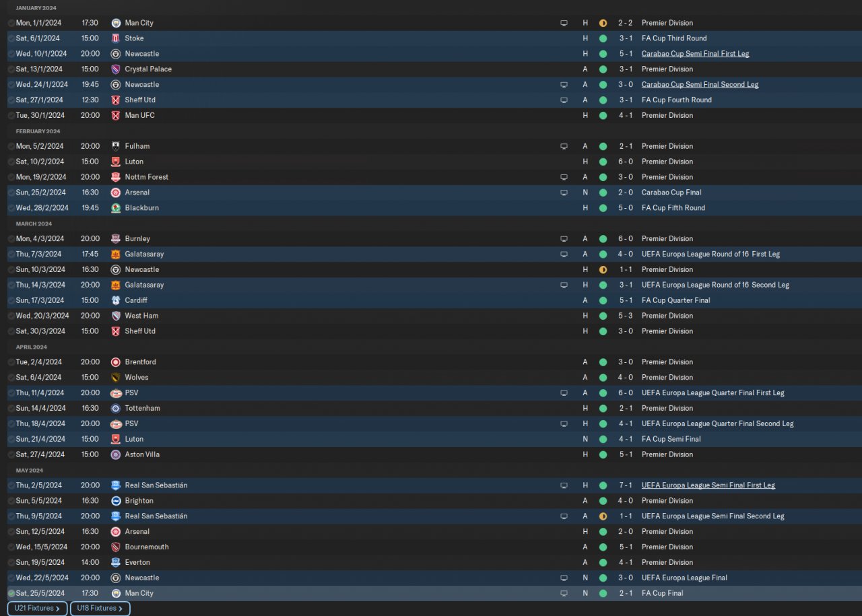862x616 pixels.
Task: Click the Blackburn club badge
Action: (x=116, y=208)
